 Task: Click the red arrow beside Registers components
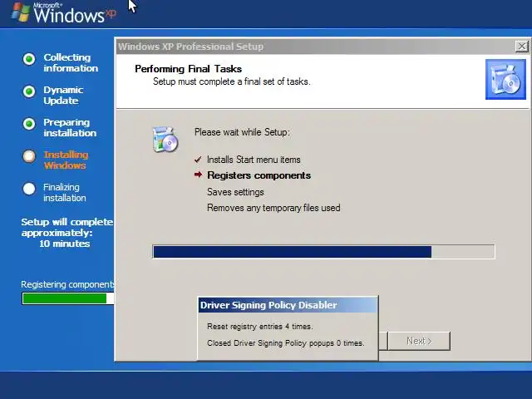(x=198, y=175)
